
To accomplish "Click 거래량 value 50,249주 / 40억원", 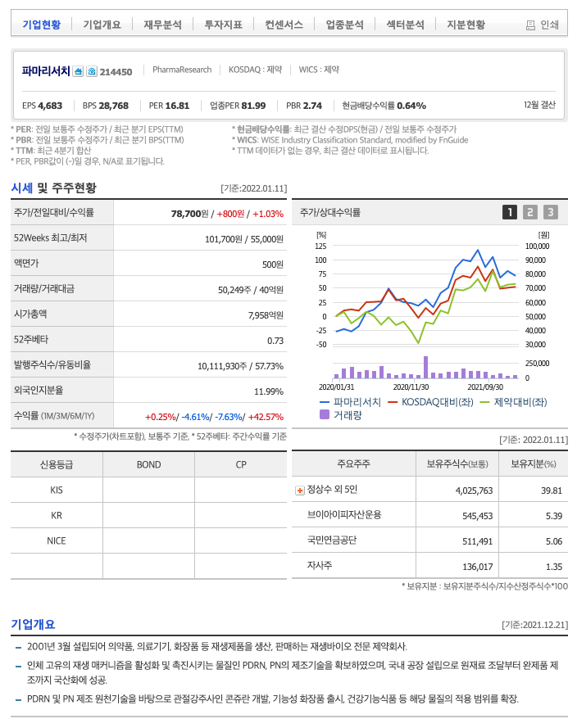I will coord(251,290).
